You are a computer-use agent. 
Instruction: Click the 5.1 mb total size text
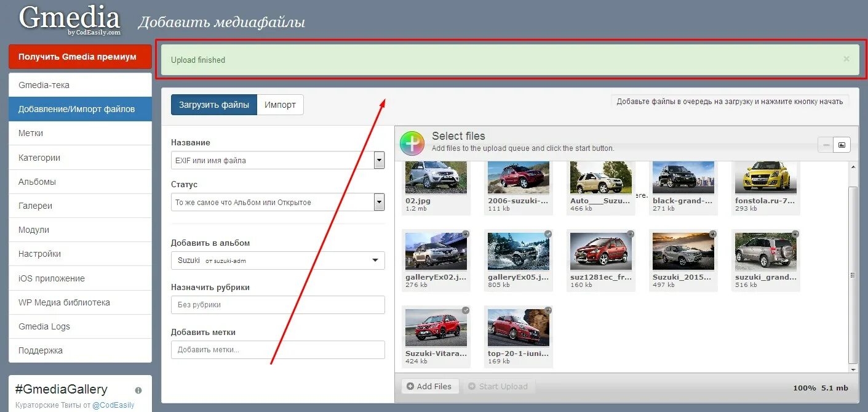click(835, 388)
